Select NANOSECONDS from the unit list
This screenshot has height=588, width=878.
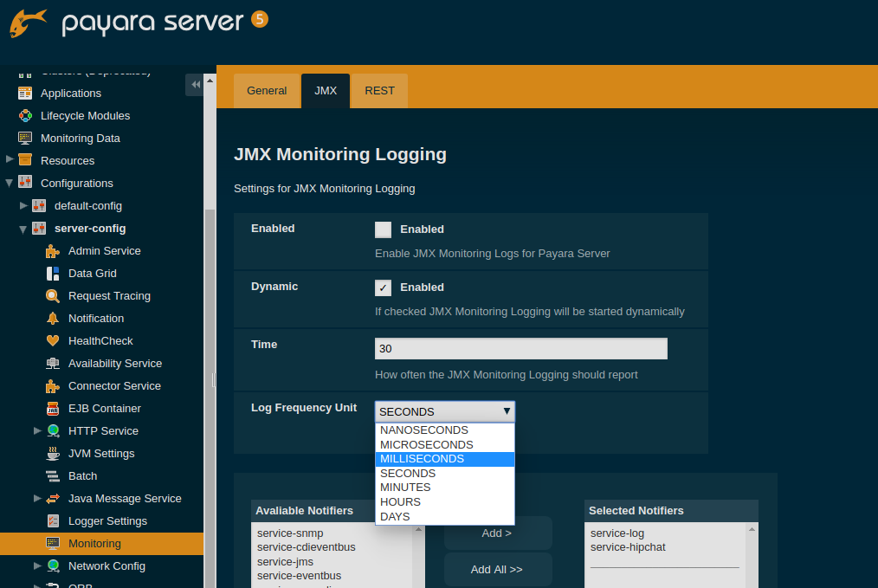(444, 430)
